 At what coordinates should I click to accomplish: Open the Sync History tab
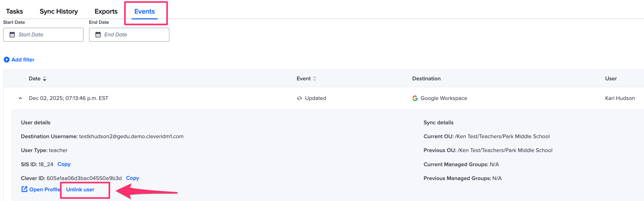59,12
